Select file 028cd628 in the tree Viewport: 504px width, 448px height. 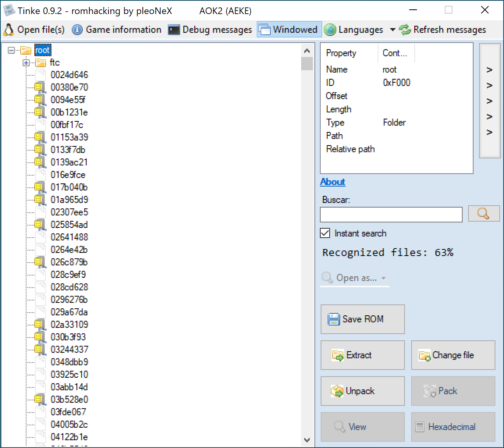click(x=69, y=287)
